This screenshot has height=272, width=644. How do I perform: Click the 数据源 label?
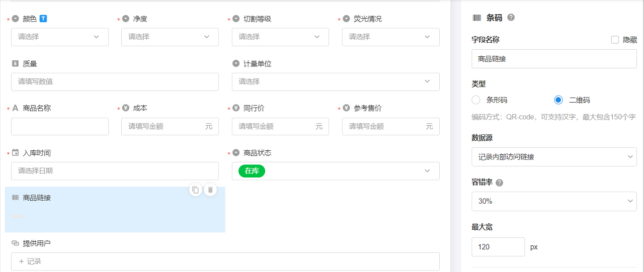point(482,138)
